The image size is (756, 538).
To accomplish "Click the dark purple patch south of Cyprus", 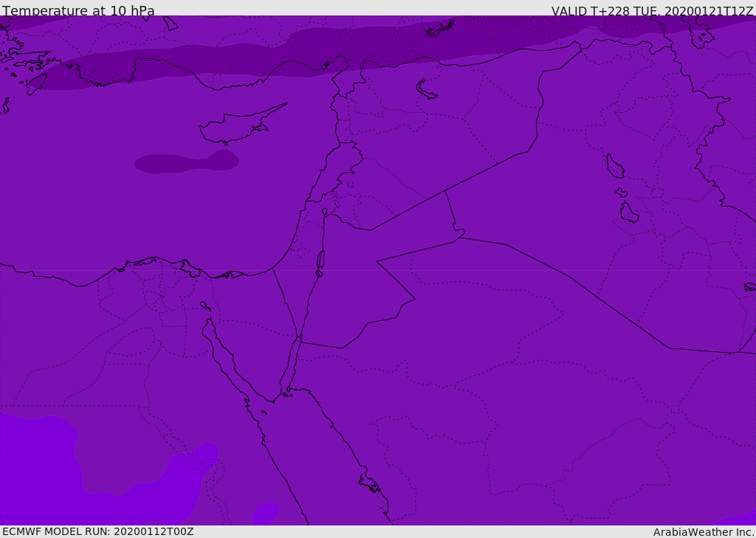I will click(187, 162).
